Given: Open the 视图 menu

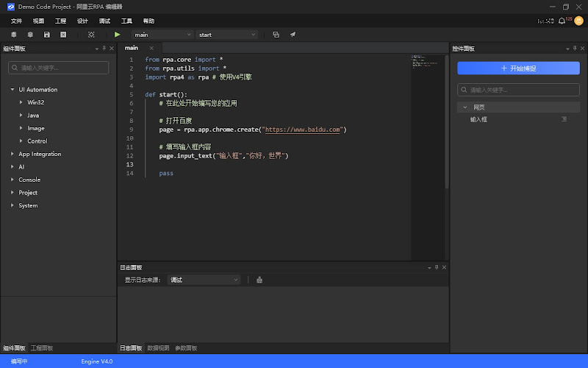Looking at the screenshot, I should [x=38, y=21].
